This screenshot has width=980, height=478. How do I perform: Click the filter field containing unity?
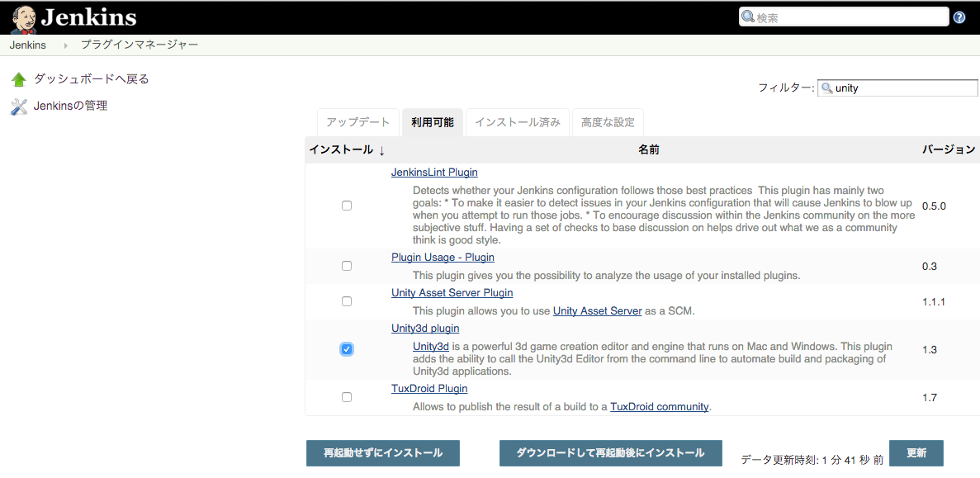point(897,88)
